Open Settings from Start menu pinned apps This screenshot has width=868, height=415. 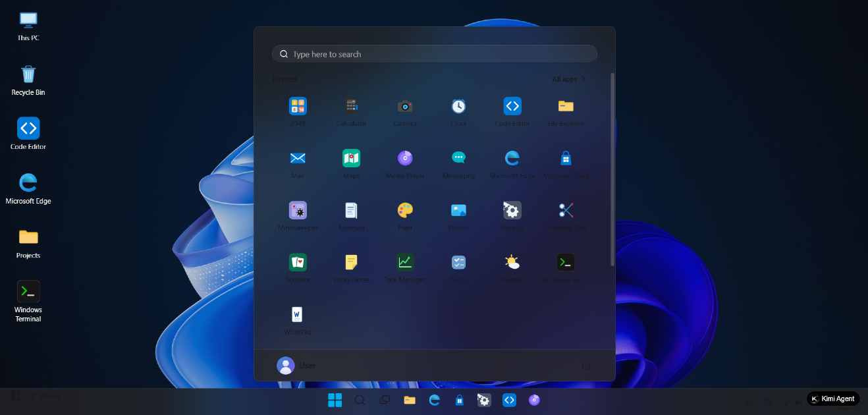tap(512, 215)
